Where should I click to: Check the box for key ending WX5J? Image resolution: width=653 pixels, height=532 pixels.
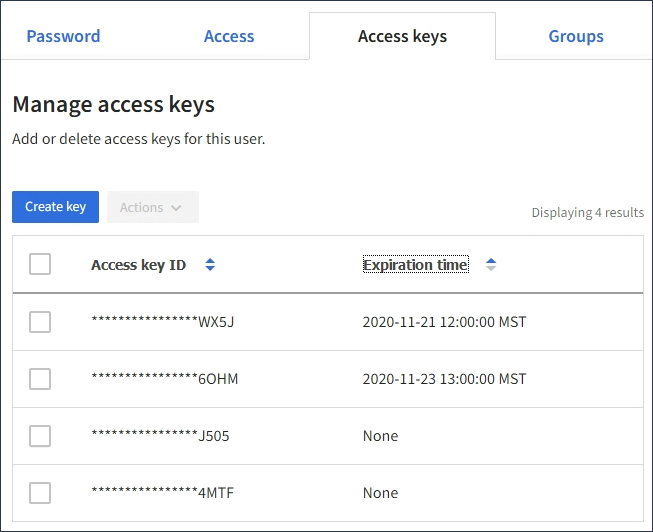(40, 322)
